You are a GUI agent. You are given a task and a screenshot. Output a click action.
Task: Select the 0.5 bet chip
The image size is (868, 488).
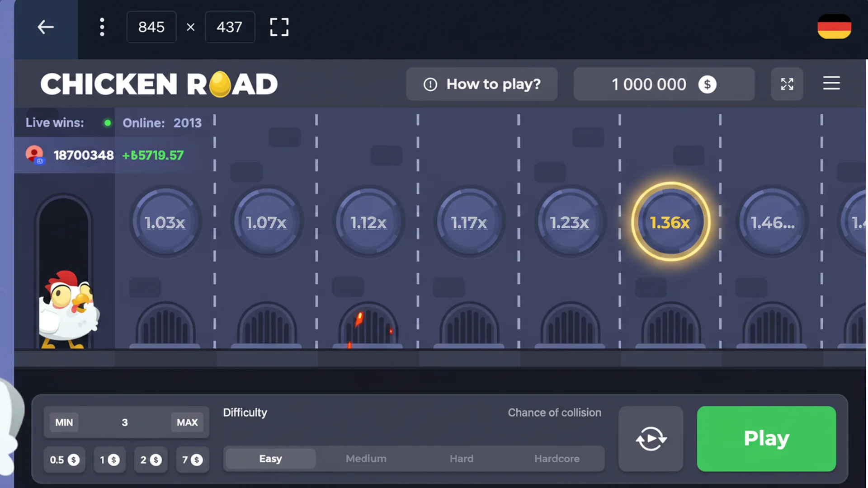pyautogui.click(x=64, y=460)
